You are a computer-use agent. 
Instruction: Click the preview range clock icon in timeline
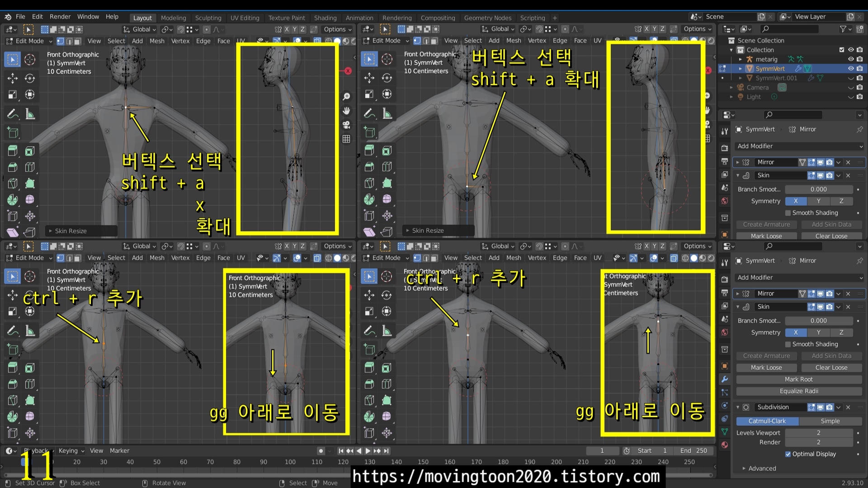627,451
